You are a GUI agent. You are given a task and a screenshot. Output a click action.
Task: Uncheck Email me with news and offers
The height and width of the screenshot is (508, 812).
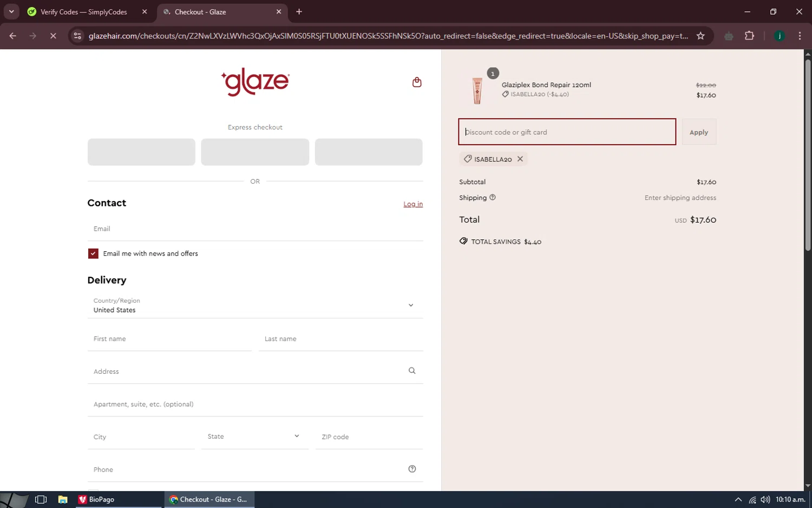point(93,253)
